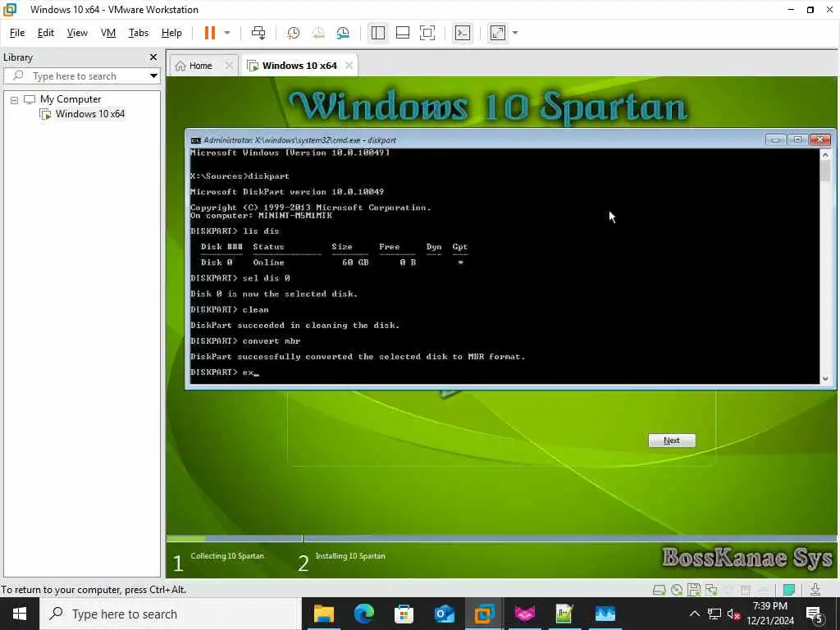Image resolution: width=840 pixels, height=630 pixels.
Task: Click the DISKPART> ex prompt line
Action: coord(225,372)
